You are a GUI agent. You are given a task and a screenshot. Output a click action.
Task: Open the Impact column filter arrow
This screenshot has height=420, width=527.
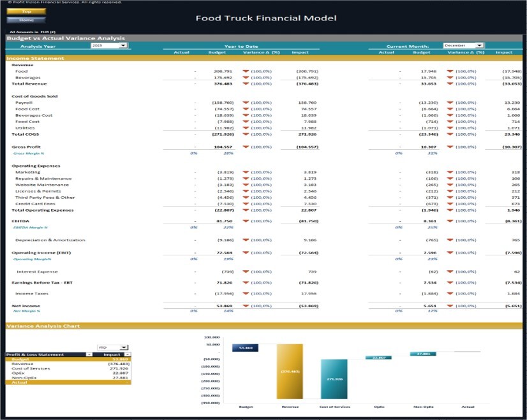click(x=128, y=354)
